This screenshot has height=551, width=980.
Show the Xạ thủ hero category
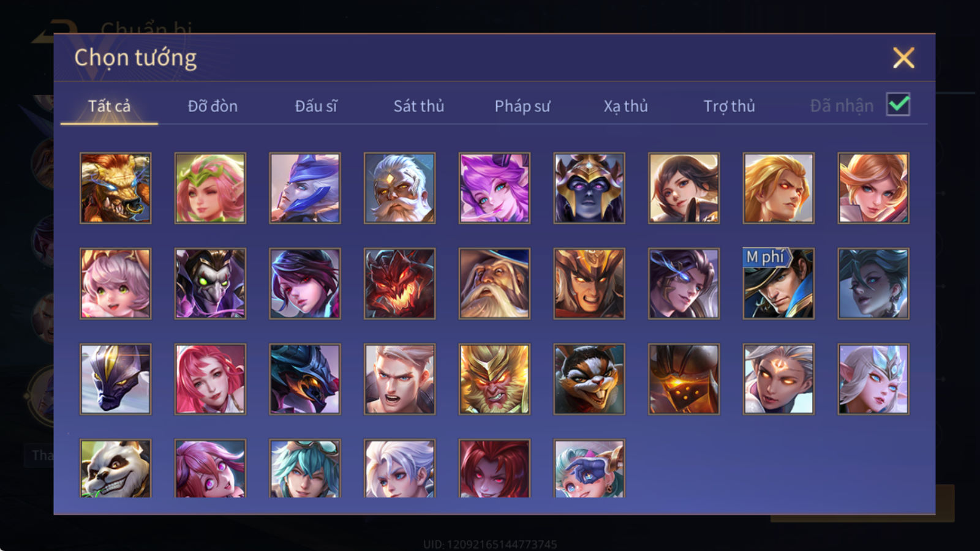625,106
